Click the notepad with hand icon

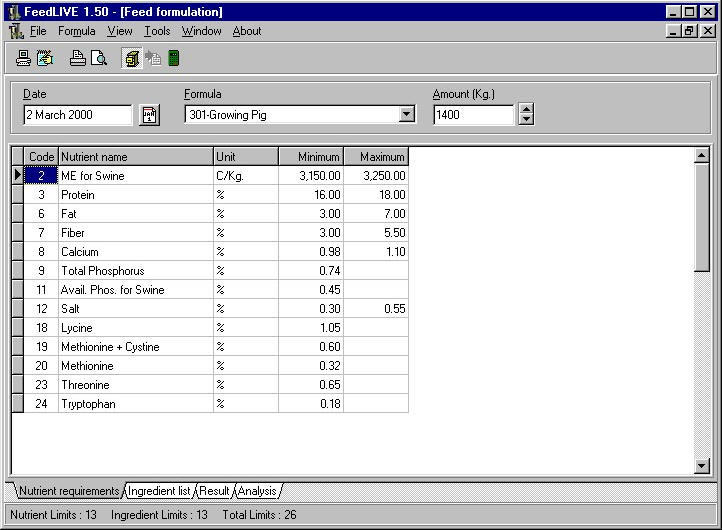point(45,58)
